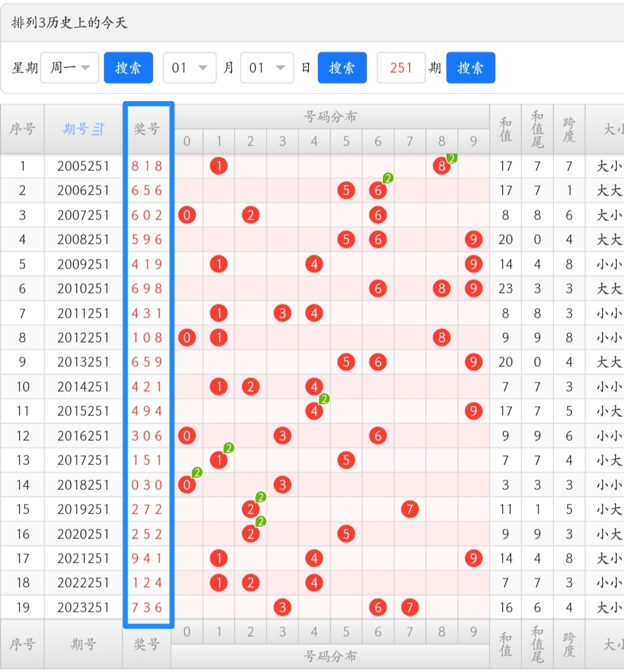
Task: Click winning number 9 4 1
Action: [147, 558]
